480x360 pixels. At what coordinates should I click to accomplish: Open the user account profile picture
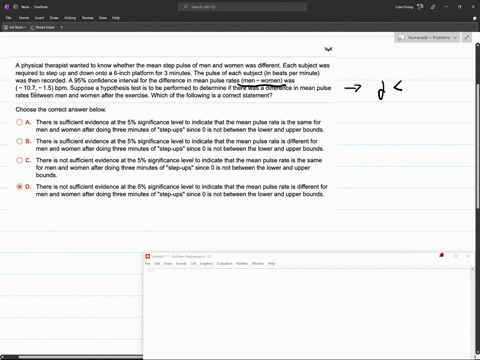coord(420,7)
